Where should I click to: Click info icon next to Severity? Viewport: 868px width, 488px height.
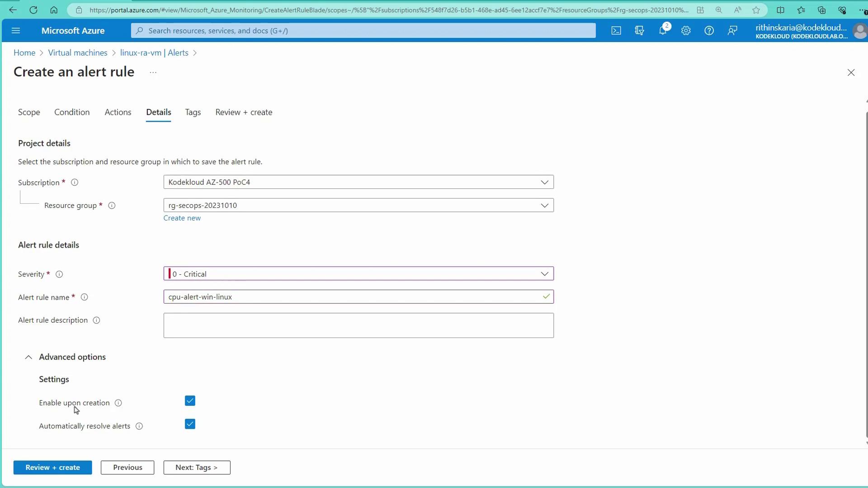(x=59, y=274)
